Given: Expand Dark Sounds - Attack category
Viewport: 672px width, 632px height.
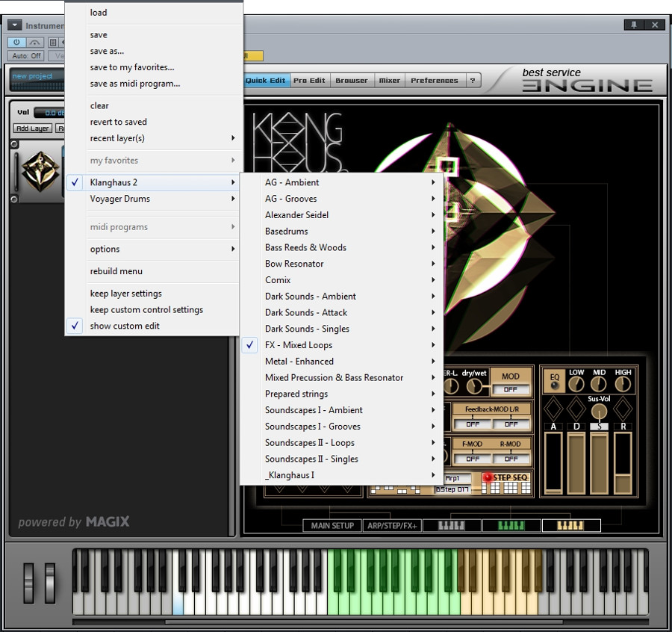Looking at the screenshot, I should pos(340,312).
